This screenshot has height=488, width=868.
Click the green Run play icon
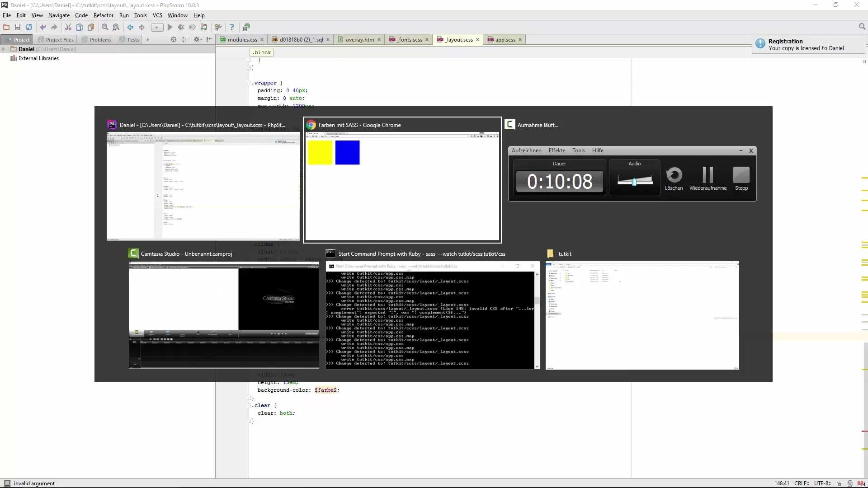tap(170, 27)
